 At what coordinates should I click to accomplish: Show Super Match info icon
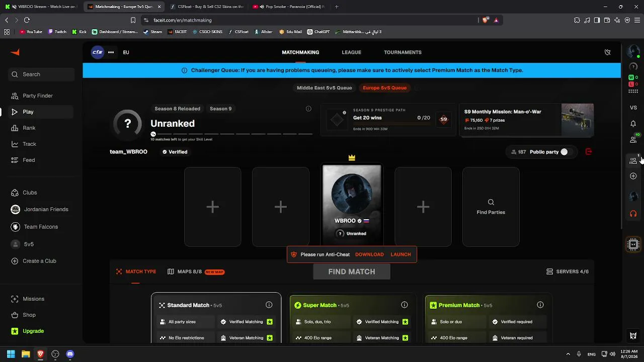(405, 305)
